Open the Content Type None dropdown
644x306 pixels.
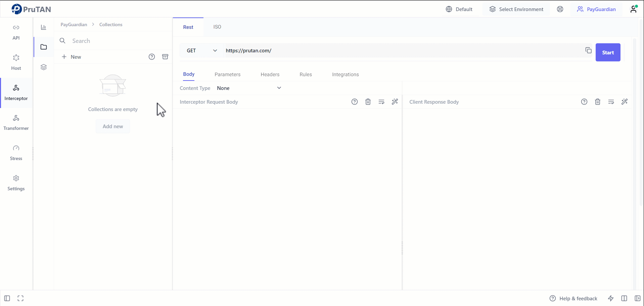249,88
